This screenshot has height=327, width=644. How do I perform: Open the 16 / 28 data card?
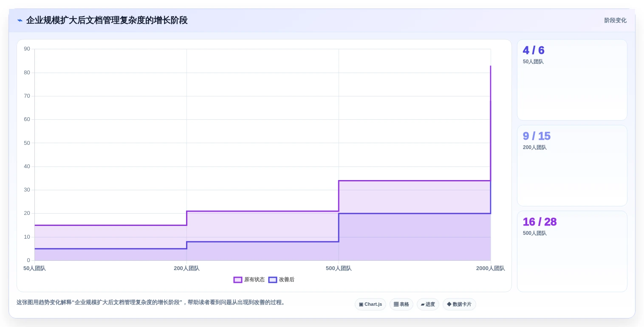[x=572, y=251]
